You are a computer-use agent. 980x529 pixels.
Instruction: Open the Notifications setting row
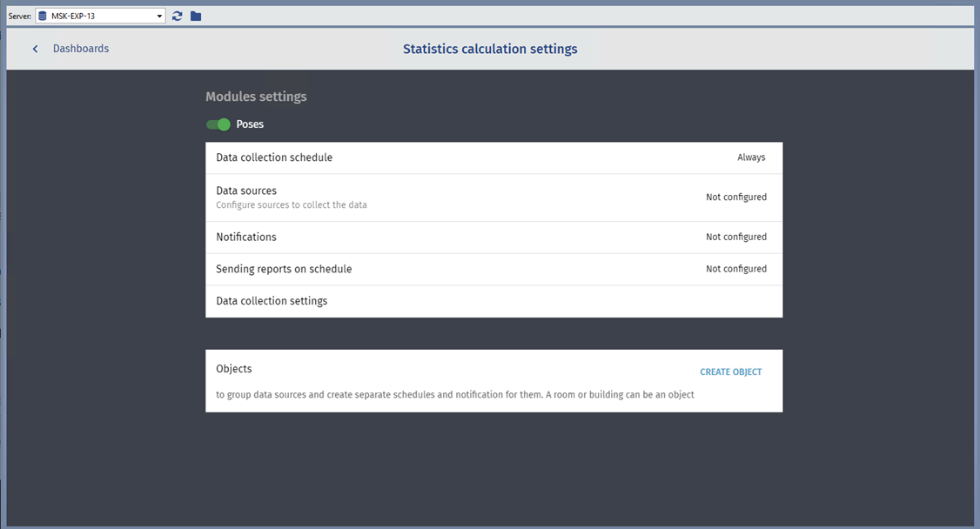246,237
